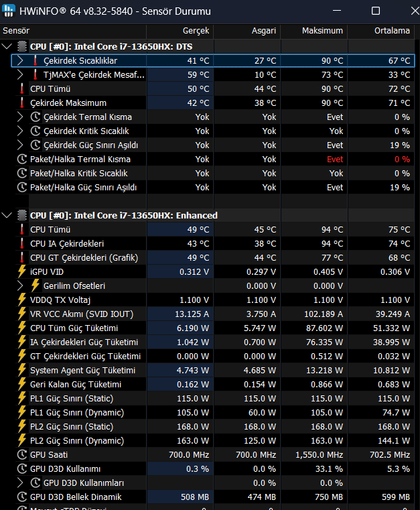Select PL1 Güç Sınırı (Dynamic) row

[x=214, y=412]
